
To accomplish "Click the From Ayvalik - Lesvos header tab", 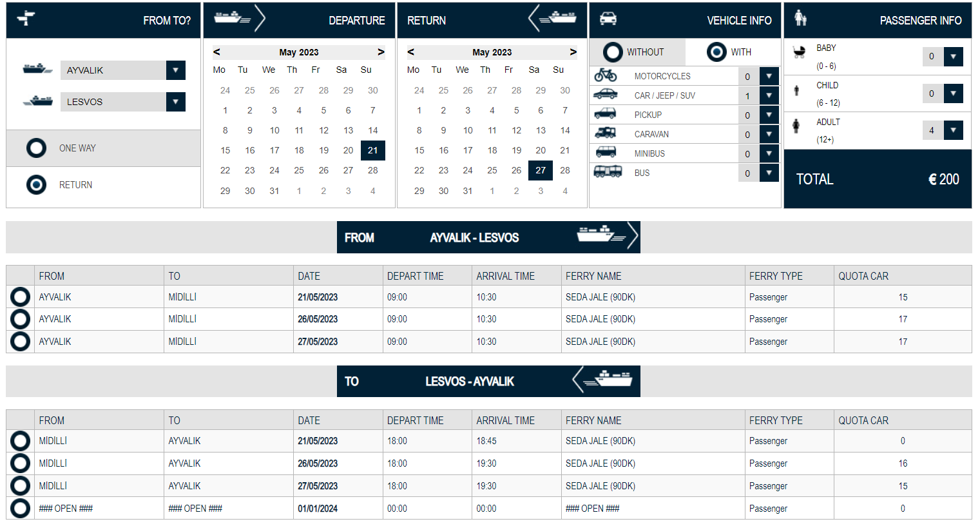I will [x=488, y=238].
